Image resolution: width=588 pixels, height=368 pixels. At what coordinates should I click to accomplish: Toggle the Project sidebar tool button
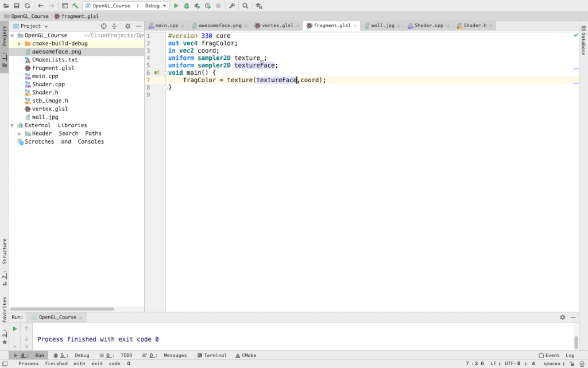pos(5,47)
